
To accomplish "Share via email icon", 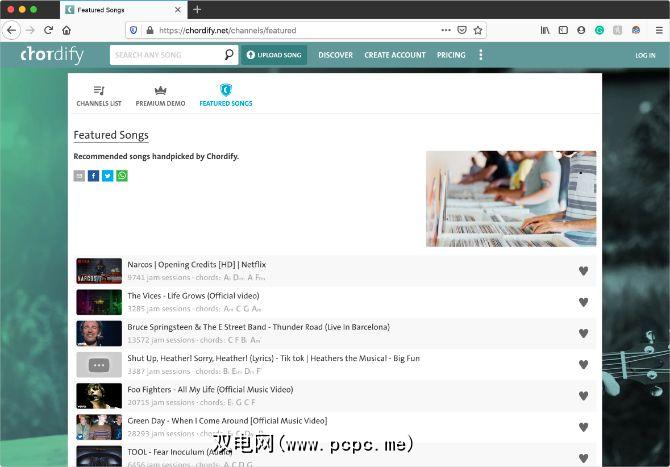I will point(79,176).
